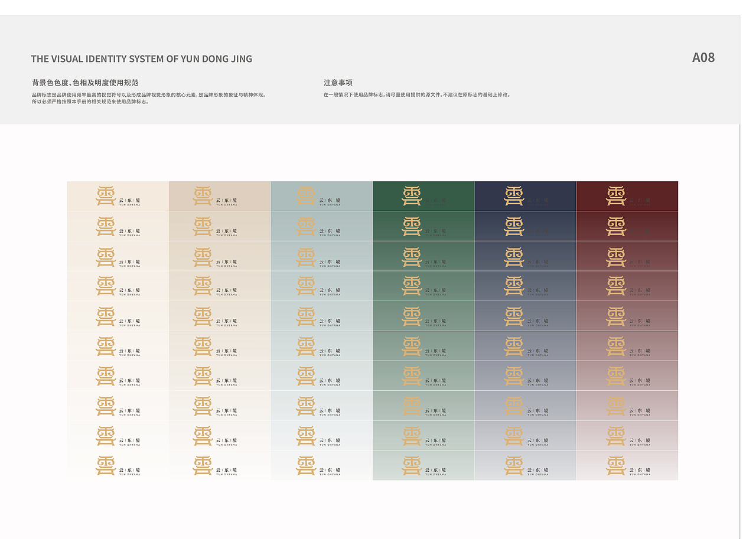The width and height of the screenshot is (756, 539).
Task: Click the 云东境 wordmark in the bottom beige second-column swatch
Action: pyautogui.click(x=226, y=471)
